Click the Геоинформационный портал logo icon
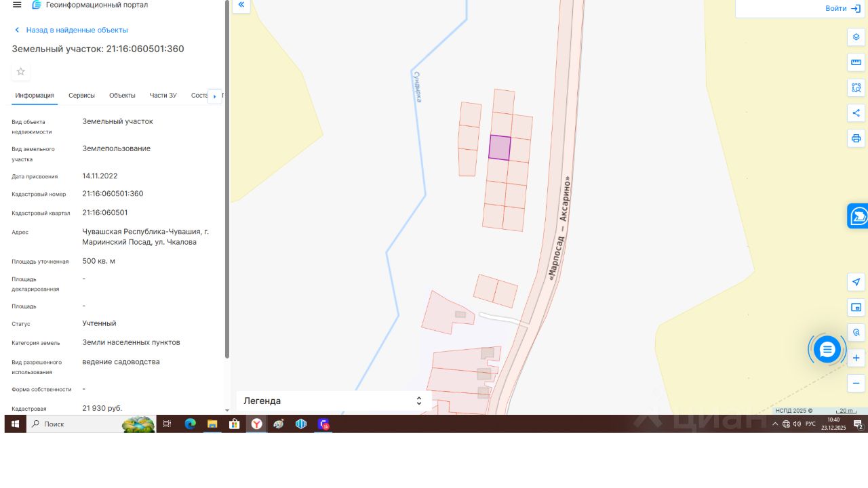Viewport: 868px width, 488px height. tap(37, 5)
